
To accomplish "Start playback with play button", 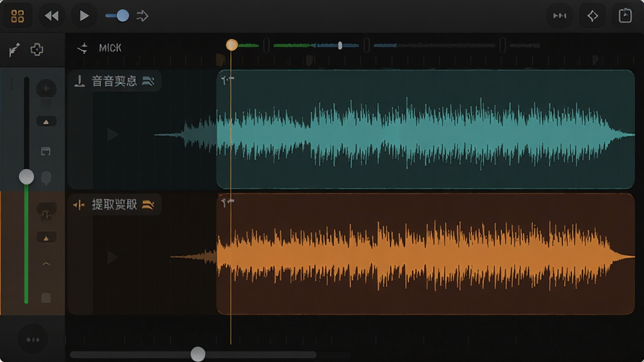I will point(84,16).
